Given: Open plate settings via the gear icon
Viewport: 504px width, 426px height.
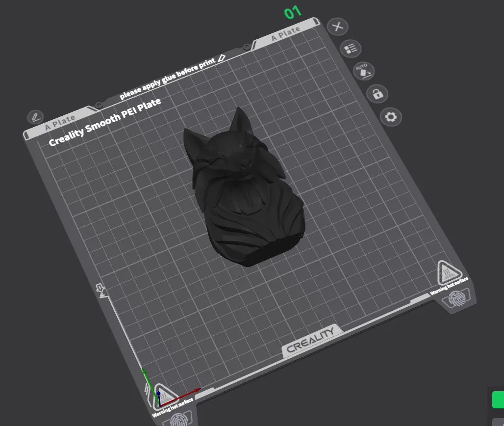Looking at the screenshot, I should tap(391, 117).
